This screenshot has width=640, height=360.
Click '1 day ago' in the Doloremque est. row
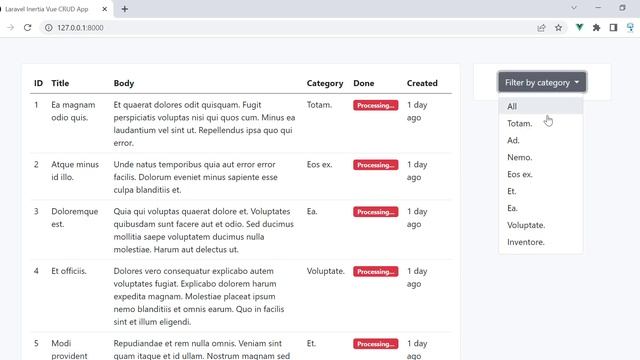417,218
